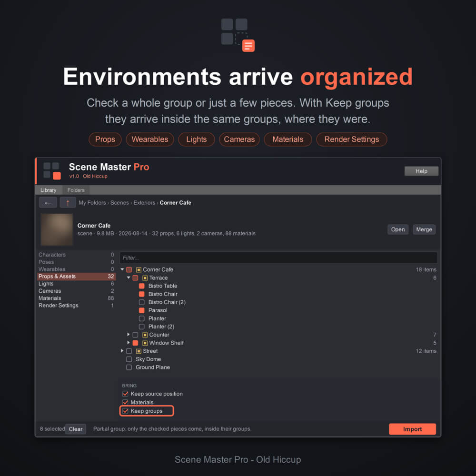The image size is (476, 476).
Task: Uncheck the Bistro Chair item
Action: [141, 294]
